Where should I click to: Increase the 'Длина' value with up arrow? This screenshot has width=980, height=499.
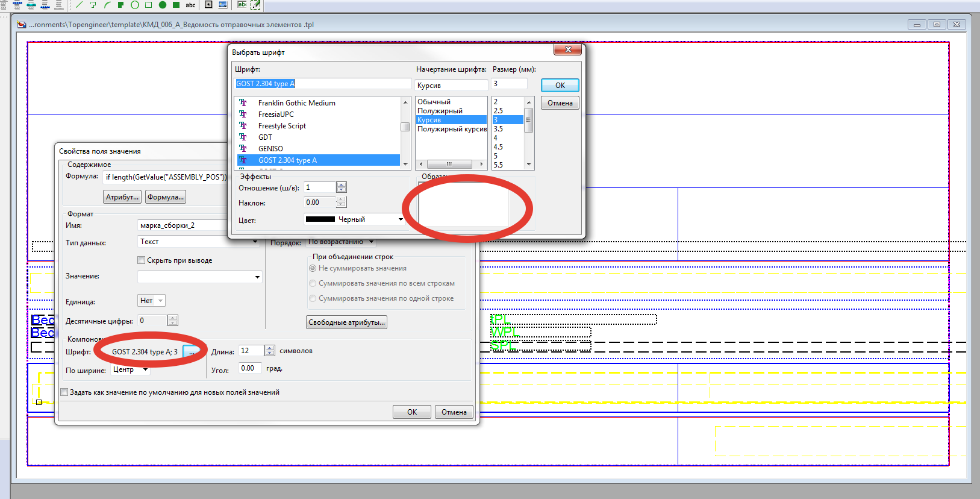(x=270, y=348)
